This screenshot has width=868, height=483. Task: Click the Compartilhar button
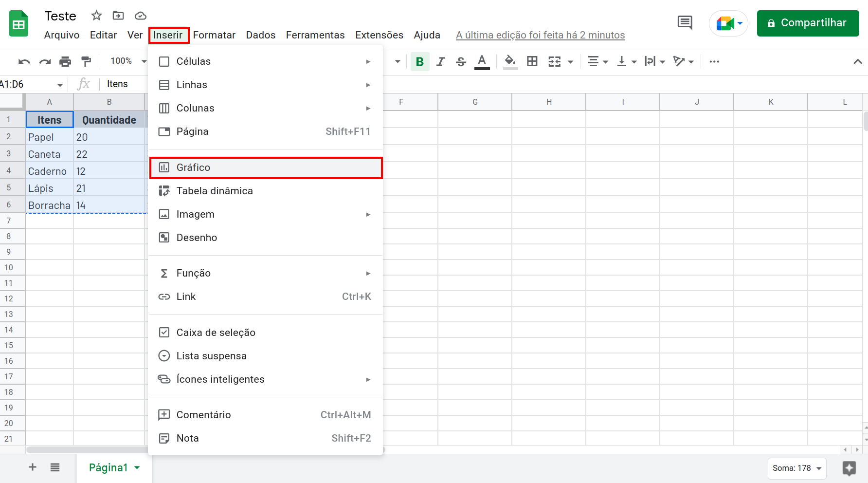808,23
